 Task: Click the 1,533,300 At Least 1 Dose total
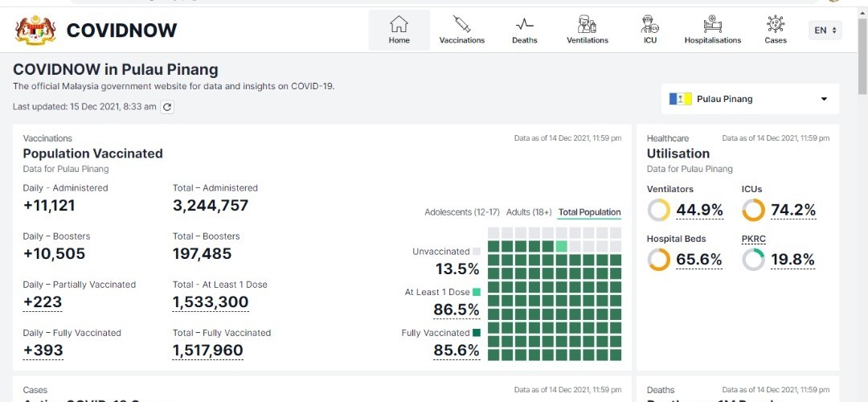click(x=211, y=302)
